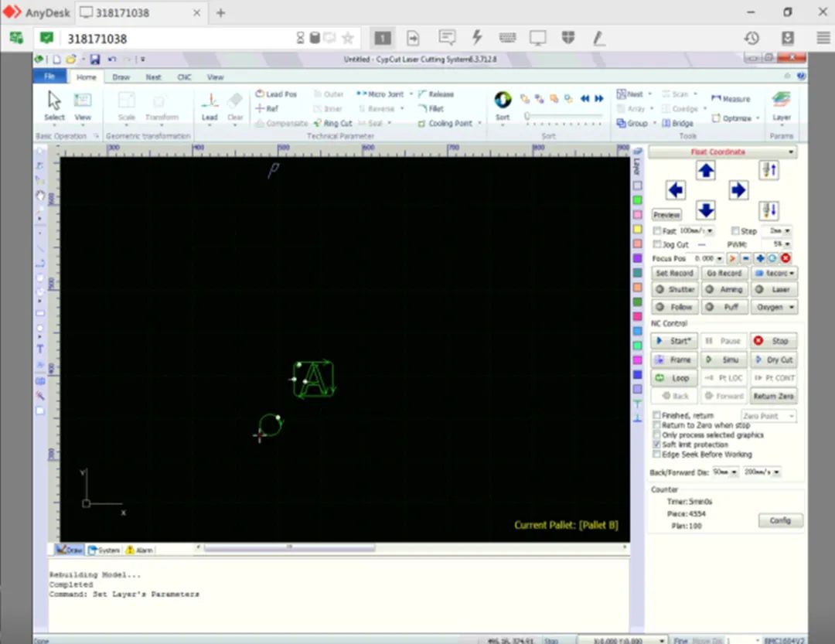The height and width of the screenshot is (644, 835).
Task: Click the Lead lines icon
Action: (x=210, y=105)
